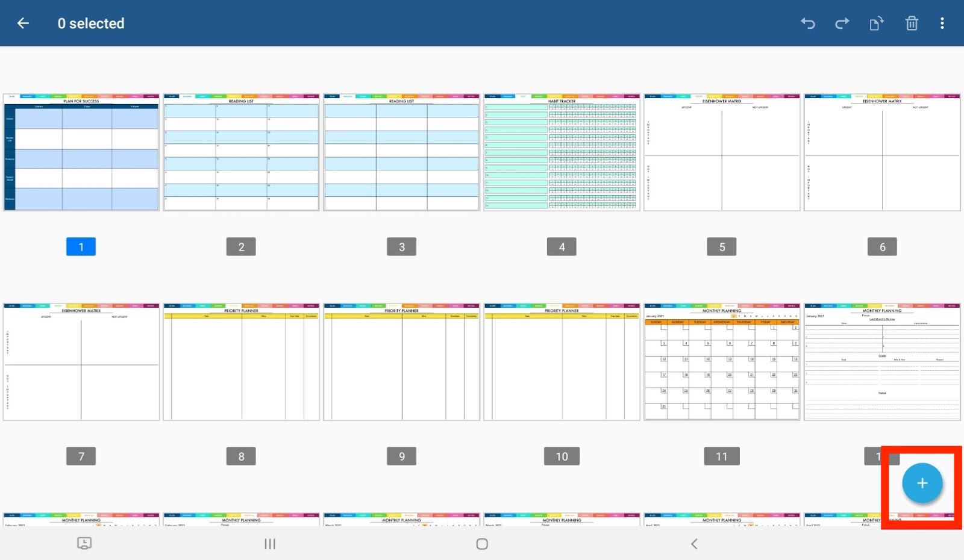
Task: Tap the rotate page icon
Action: tap(876, 23)
